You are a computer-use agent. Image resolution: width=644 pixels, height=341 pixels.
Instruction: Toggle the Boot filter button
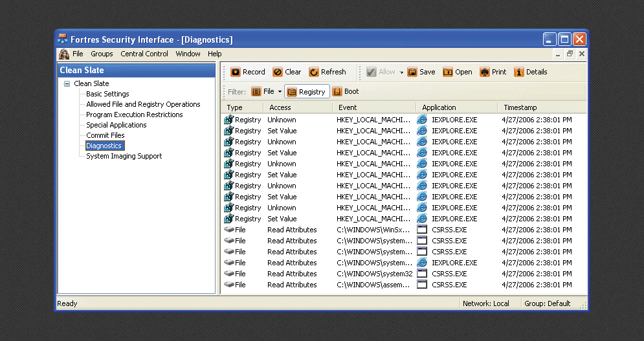[345, 92]
